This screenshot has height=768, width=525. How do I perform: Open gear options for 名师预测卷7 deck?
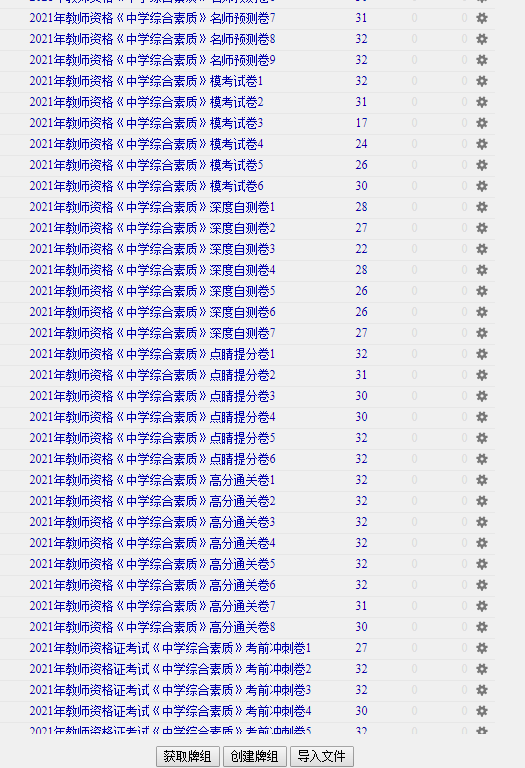click(x=482, y=18)
